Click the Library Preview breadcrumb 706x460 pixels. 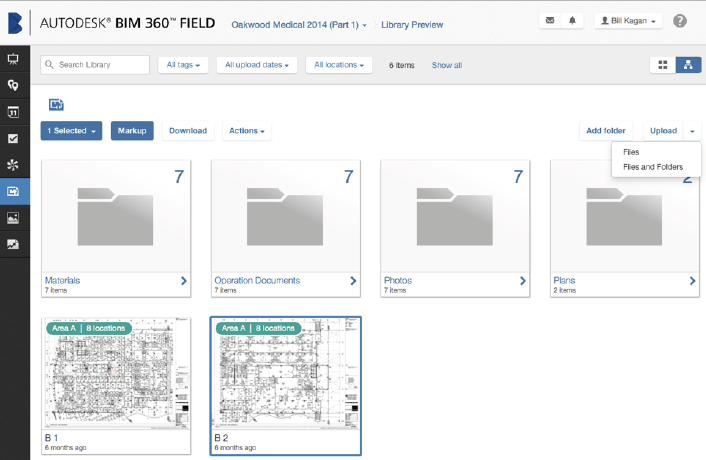click(412, 25)
